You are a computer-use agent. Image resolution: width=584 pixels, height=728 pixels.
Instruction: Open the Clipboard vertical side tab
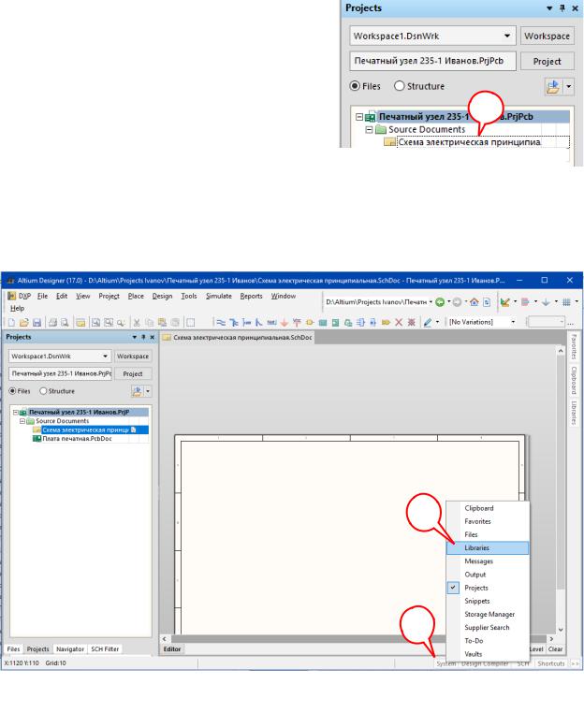pyautogui.click(x=574, y=380)
